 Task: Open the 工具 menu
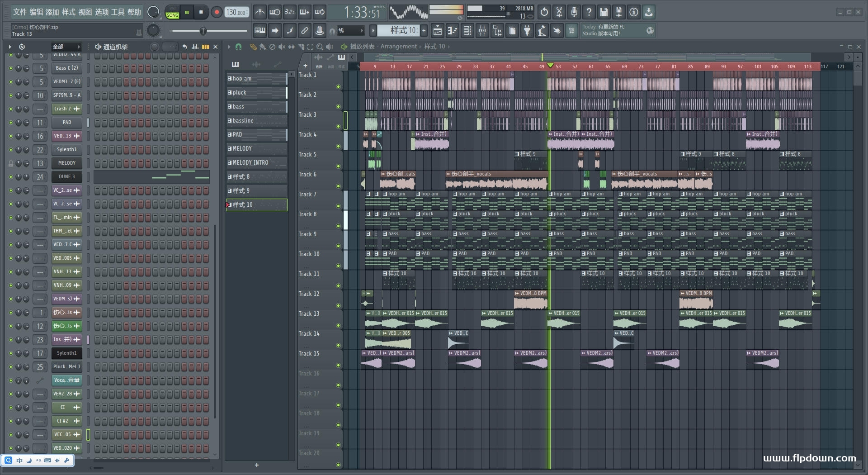(118, 12)
